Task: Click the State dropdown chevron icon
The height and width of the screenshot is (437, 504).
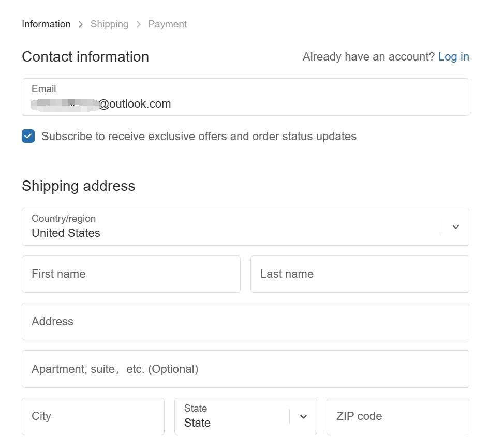Action: [303, 417]
